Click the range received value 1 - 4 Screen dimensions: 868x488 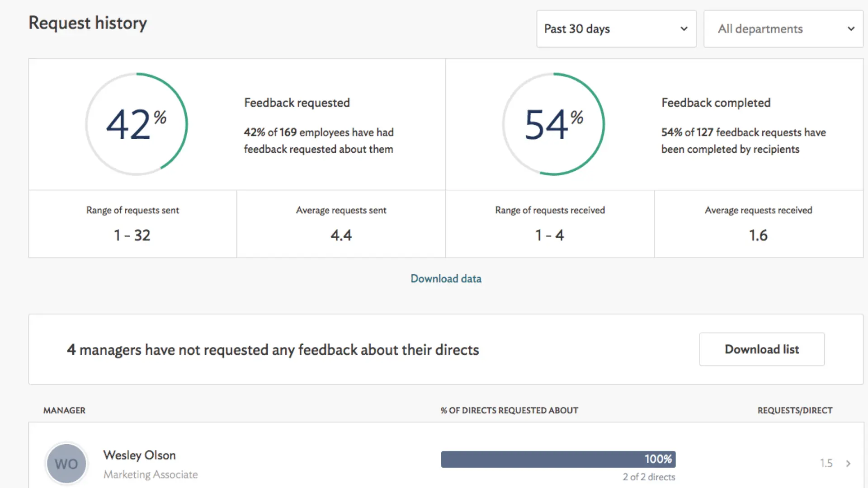click(x=550, y=235)
